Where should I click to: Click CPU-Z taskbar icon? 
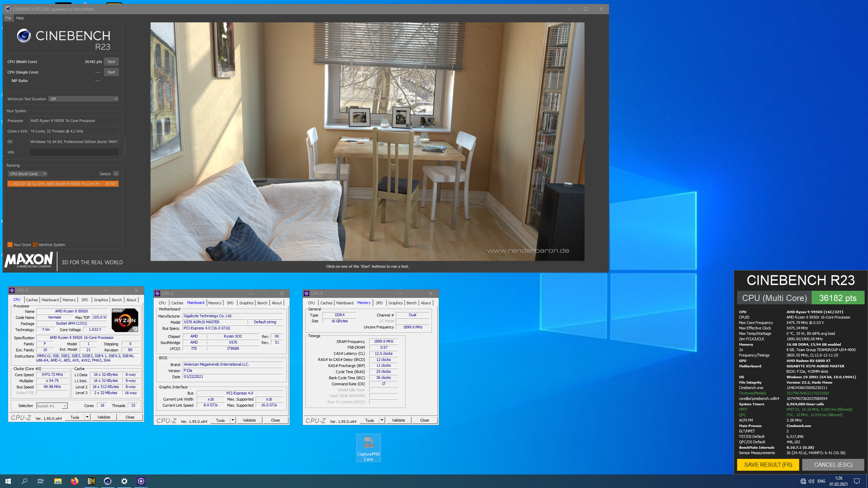pyautogui.click(x=141, y=481)
